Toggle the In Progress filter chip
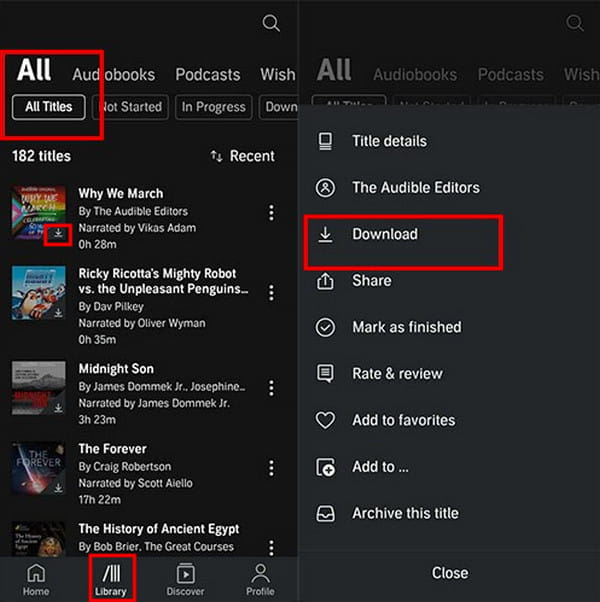This screenshot has height=602, width=600. (x=214, y=107)
